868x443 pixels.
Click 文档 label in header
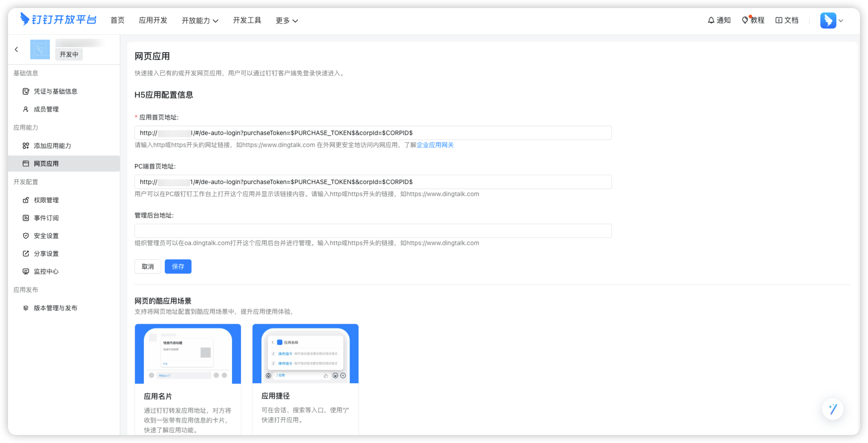(791, 20)
